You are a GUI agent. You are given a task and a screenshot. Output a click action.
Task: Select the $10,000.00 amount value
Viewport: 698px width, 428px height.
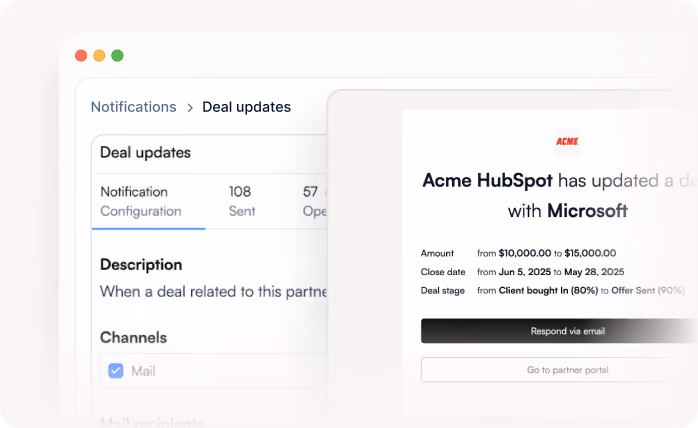tap(525, 253)
